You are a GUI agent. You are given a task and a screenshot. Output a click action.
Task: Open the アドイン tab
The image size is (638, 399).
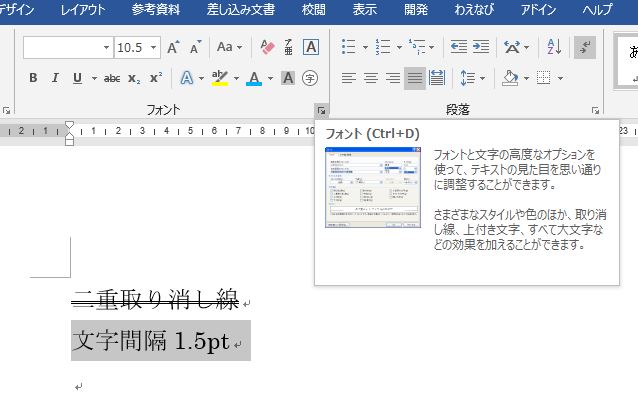(538, 9)
